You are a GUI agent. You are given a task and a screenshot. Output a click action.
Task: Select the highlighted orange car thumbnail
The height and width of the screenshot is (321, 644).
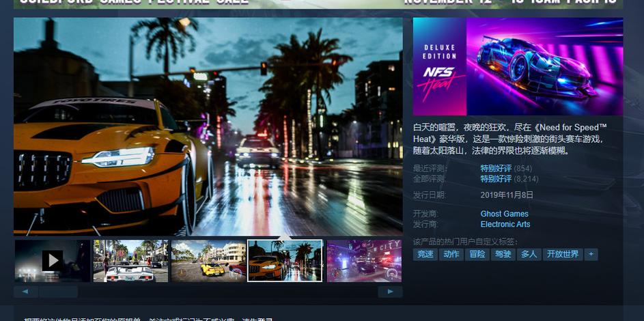(x=285, y=261)
